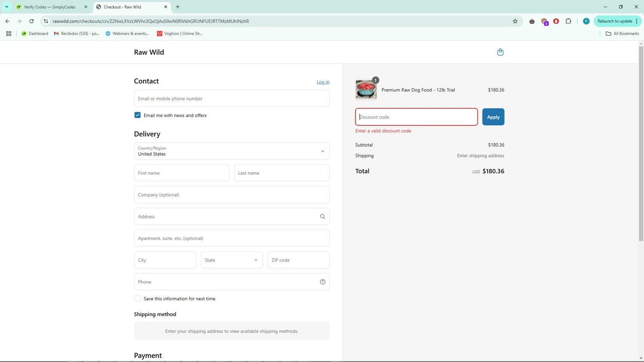Open the State dropdown
This screenshot has width=644, height=362.
tap(232, 260)
